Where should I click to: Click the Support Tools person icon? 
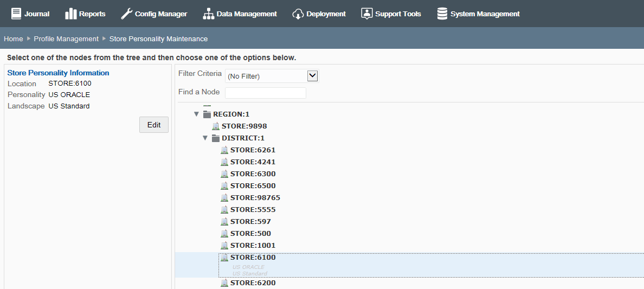coord(366,14)
